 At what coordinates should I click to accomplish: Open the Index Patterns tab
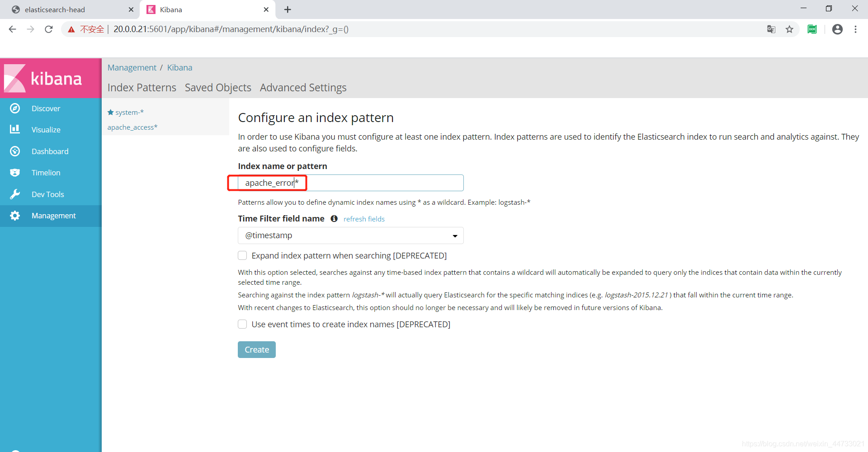coord(142,88)
